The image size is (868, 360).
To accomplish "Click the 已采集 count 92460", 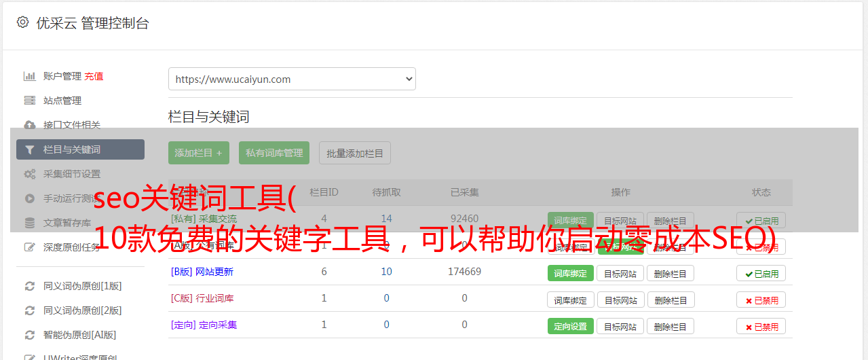I will point(465,219).
